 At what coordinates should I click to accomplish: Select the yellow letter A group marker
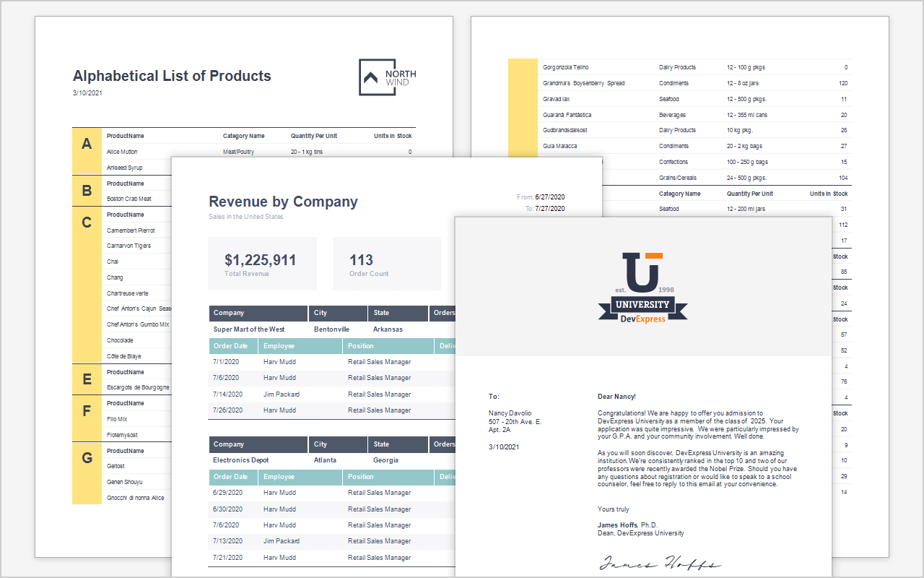pyautogui.click(x=87, y=151)
